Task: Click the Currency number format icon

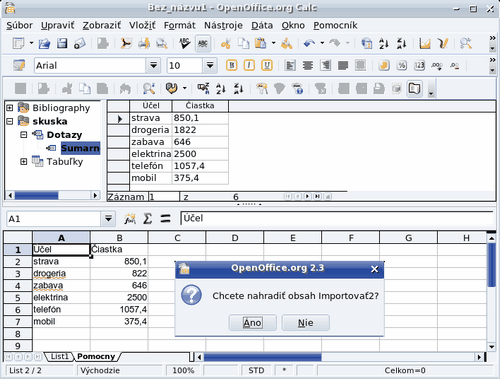Action: tap(384, 65)
